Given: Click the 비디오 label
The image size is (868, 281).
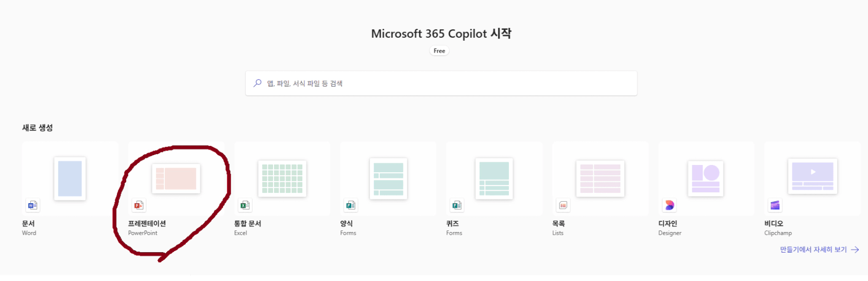Looking at the screenshot, I should pos(774,223).
